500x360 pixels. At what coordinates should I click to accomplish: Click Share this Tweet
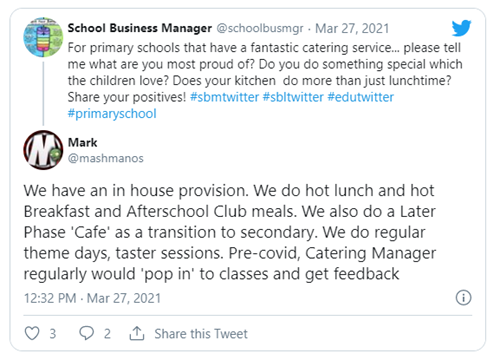click(x=201, y=333)
